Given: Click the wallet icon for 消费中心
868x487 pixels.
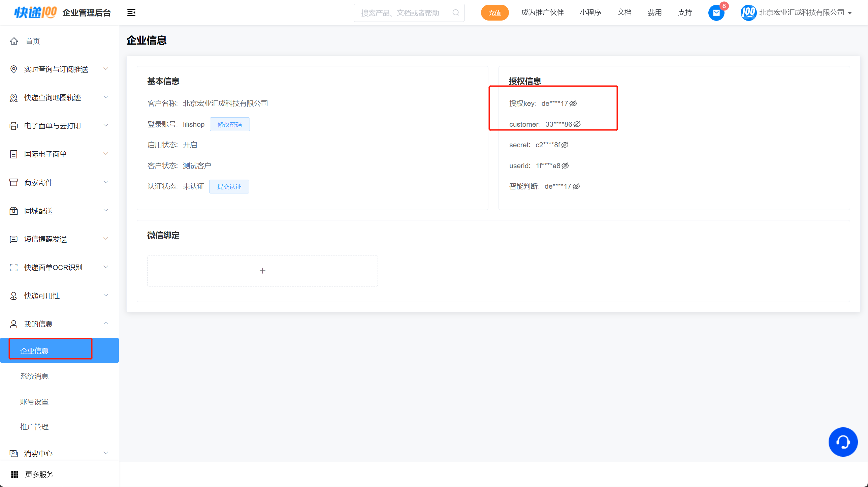Looking at the screenshot, I should click(14, 454).
